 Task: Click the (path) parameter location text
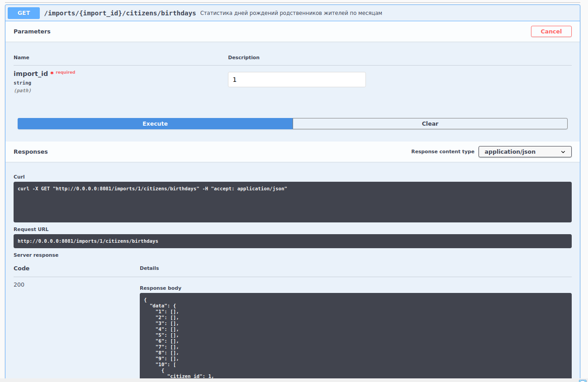point(22,90)
